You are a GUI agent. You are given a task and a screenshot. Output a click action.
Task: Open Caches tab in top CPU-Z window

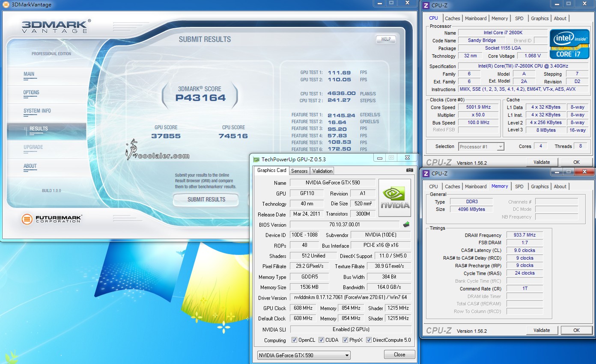(452, 18)
